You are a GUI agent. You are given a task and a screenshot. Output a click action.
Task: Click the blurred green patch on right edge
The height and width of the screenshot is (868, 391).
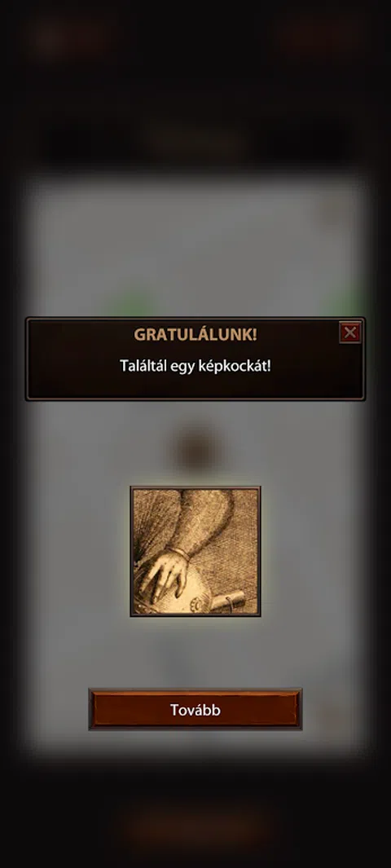[349, 299]
